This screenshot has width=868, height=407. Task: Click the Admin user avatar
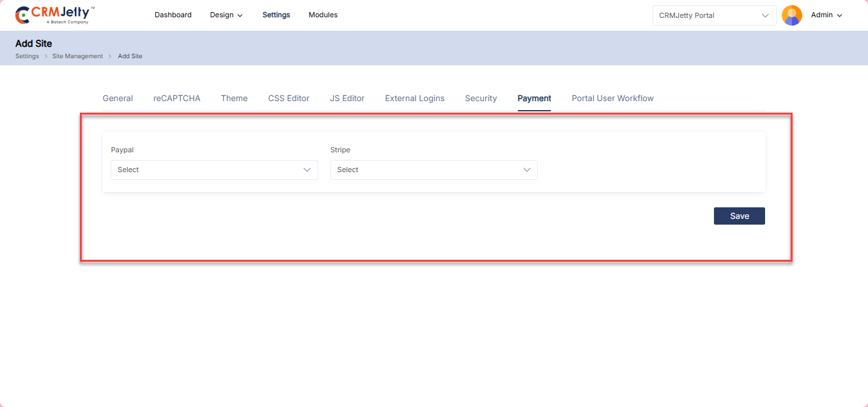click(791, 15)
